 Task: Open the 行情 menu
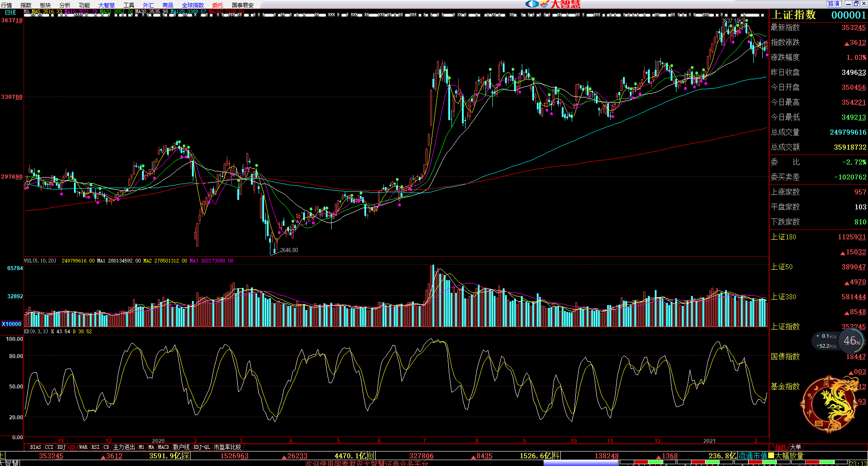coord(6,5)
